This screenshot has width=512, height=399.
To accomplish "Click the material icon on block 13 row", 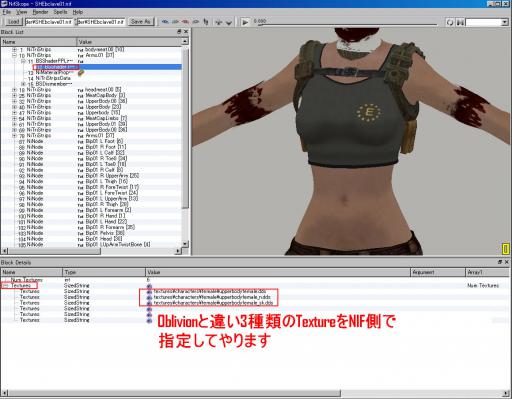I will tap(81, 72).
